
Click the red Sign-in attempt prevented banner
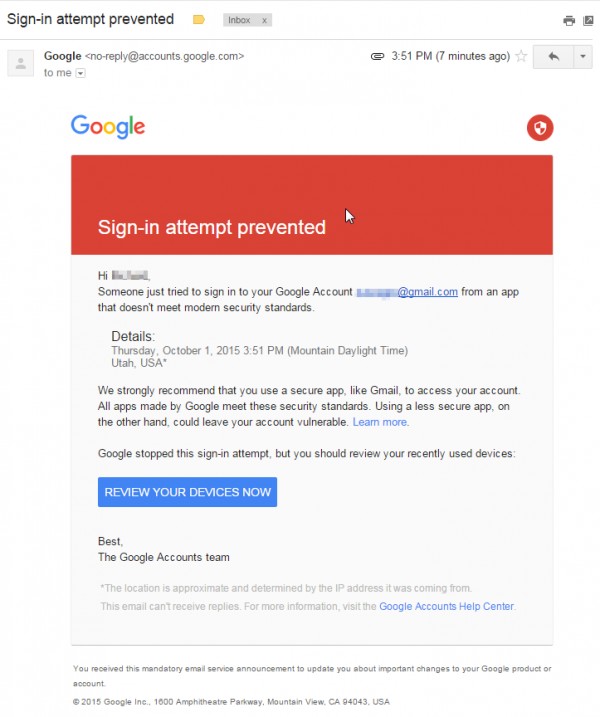(x=312, y=205)
